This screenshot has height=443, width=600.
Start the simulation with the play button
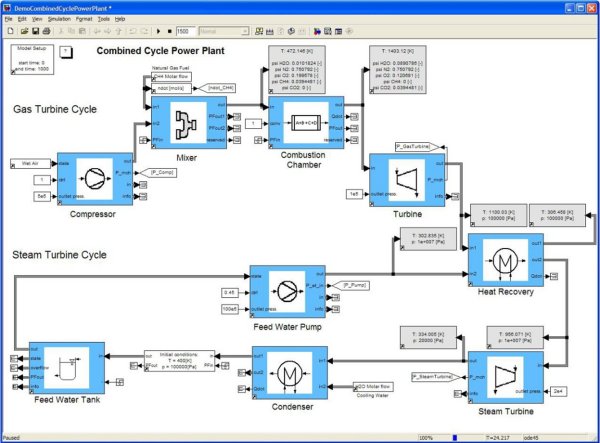click(x=158, y=31)
